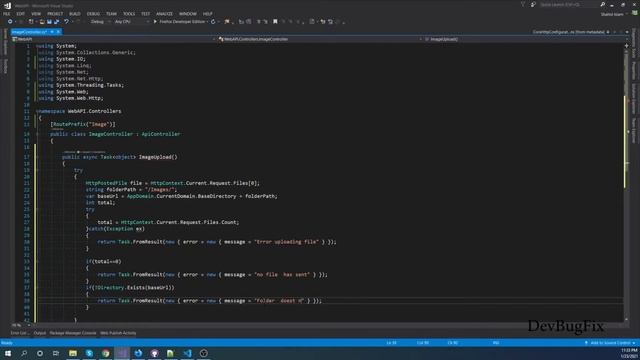This screenshot has height=360, width=640.
Task: Click the Uncomment Selection toolbar icon
Action: (265, 22)
